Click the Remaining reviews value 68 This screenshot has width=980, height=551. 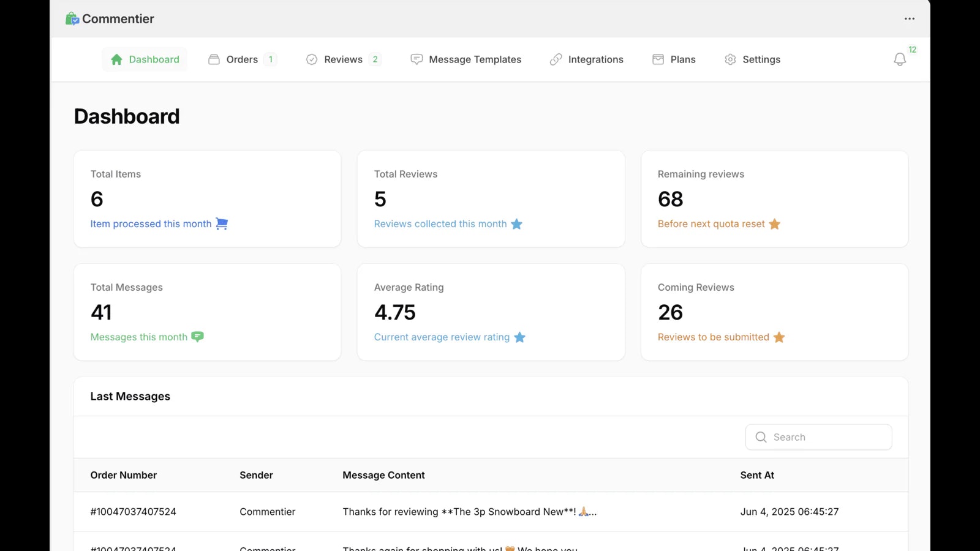tap(671, 199)
